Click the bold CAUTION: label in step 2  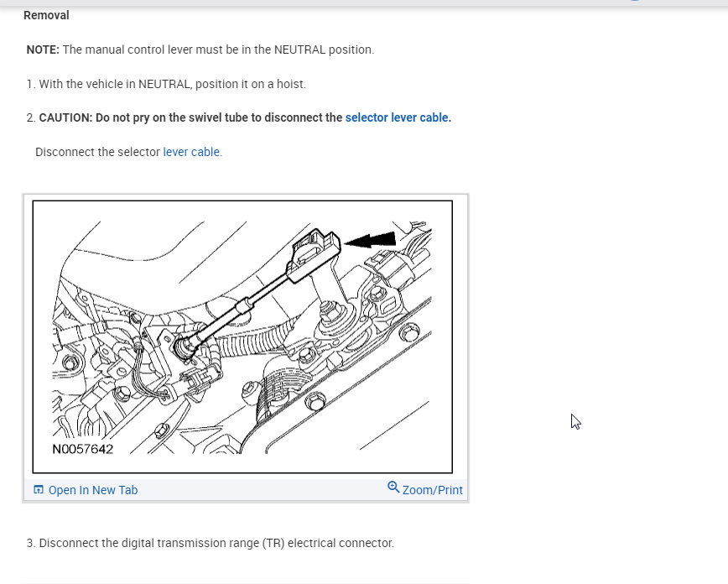(x=65, y=117)
